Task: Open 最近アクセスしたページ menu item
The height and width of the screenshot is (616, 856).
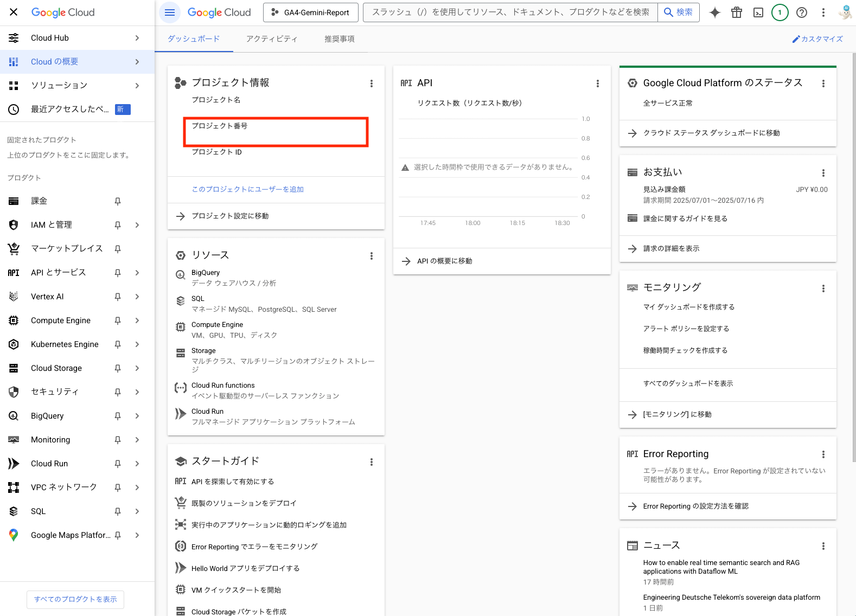Action: tap(77, 109)
